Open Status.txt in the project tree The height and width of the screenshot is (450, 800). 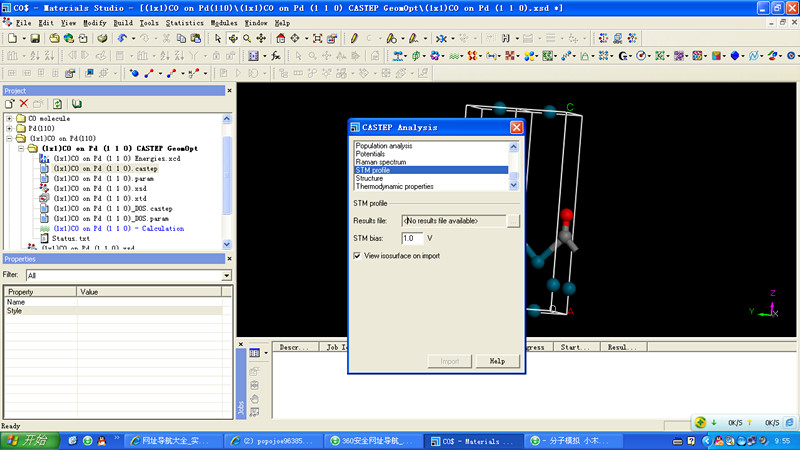pyautogui.click(x=70, y=238)
